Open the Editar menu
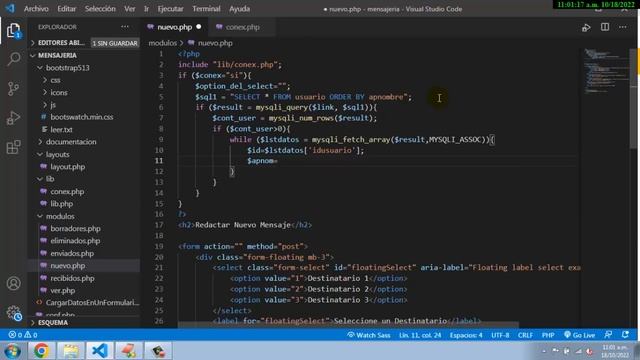Viewport: 640px width, 360px height. [x=66, y=9]
